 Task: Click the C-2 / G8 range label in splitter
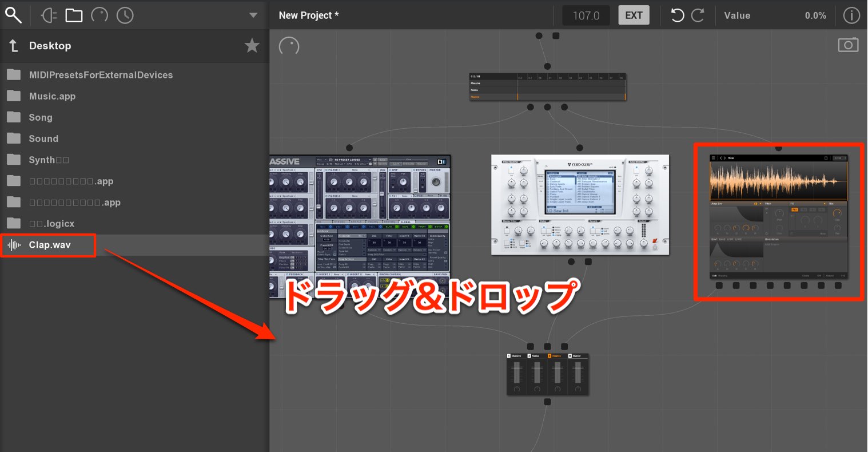tap(476, 77)
